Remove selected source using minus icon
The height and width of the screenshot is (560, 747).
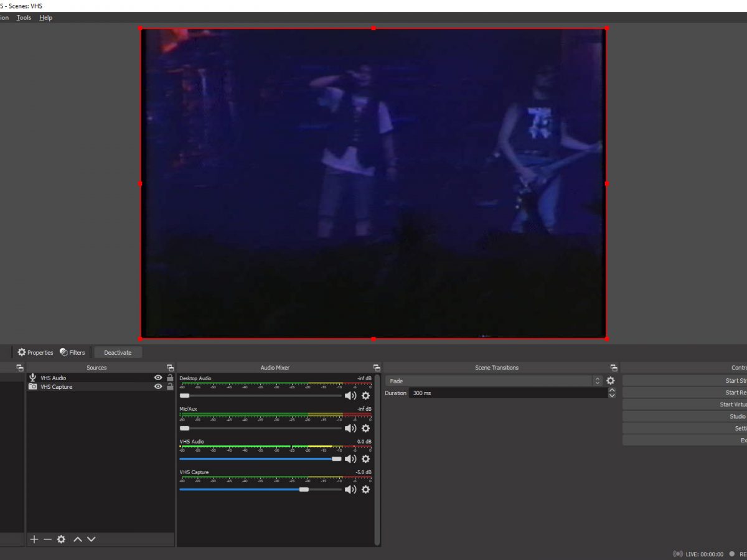pos(47,539)
